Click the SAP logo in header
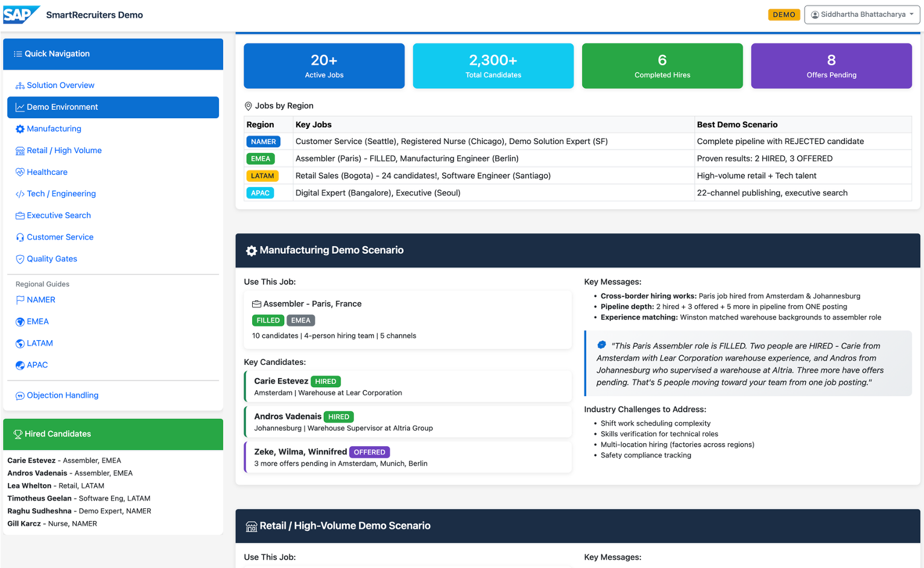Screen dimensions: 924x568 click(x=21, y=14)
